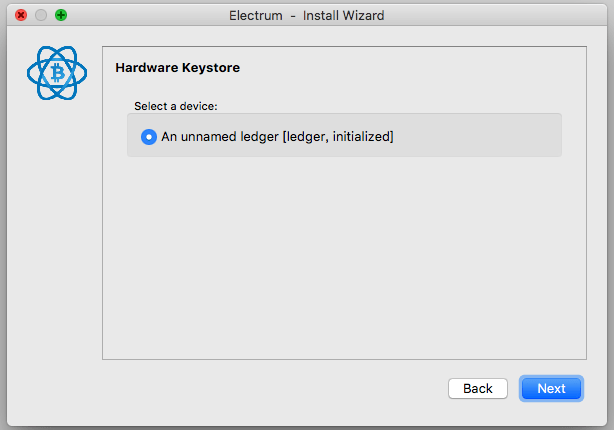Click the Bitcoin symbol inside the logo
This screenshot has height=430, width=614.
[x=58, y=74]
